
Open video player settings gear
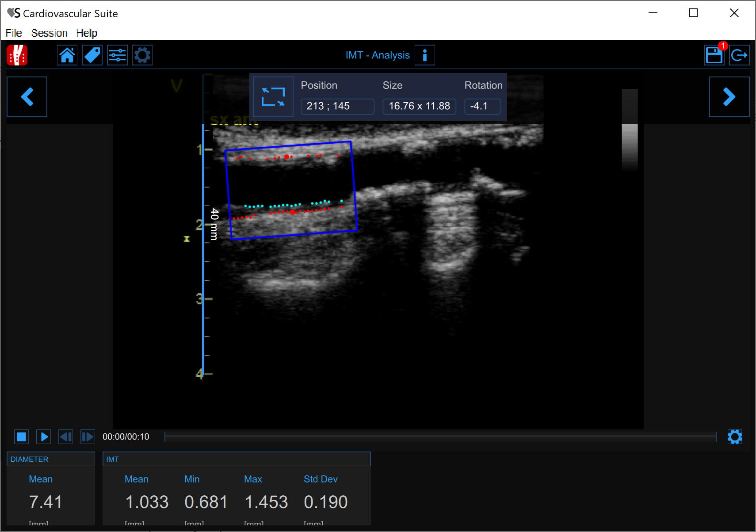click(x=734, y=437)
